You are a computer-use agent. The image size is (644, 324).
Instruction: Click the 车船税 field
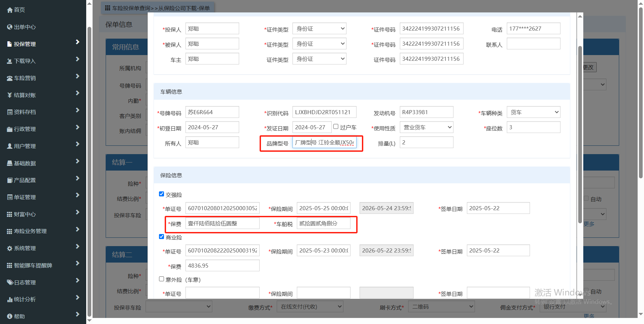(324, 223)
